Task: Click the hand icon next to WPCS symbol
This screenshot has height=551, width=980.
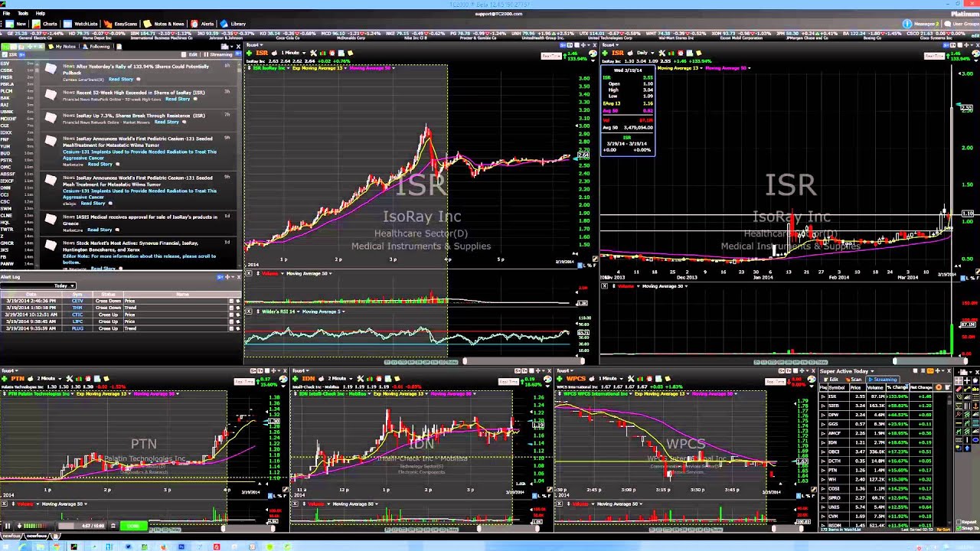Action: pos(592,379)
